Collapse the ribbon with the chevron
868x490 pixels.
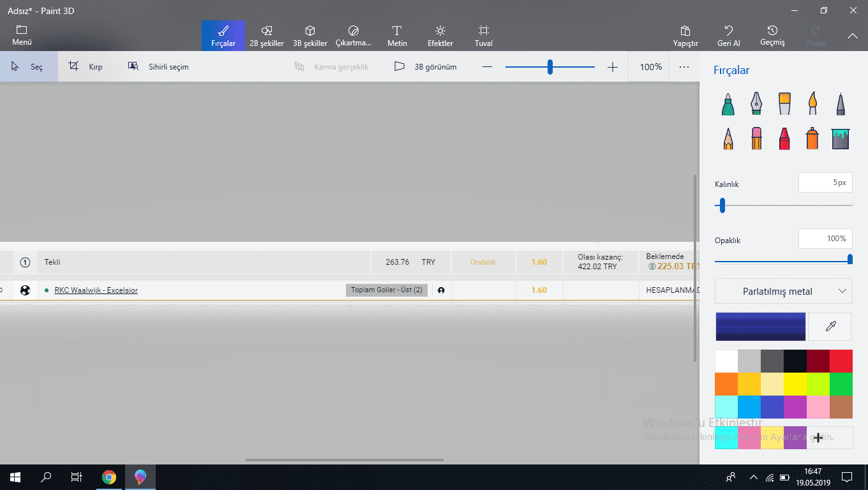(853, 36)
